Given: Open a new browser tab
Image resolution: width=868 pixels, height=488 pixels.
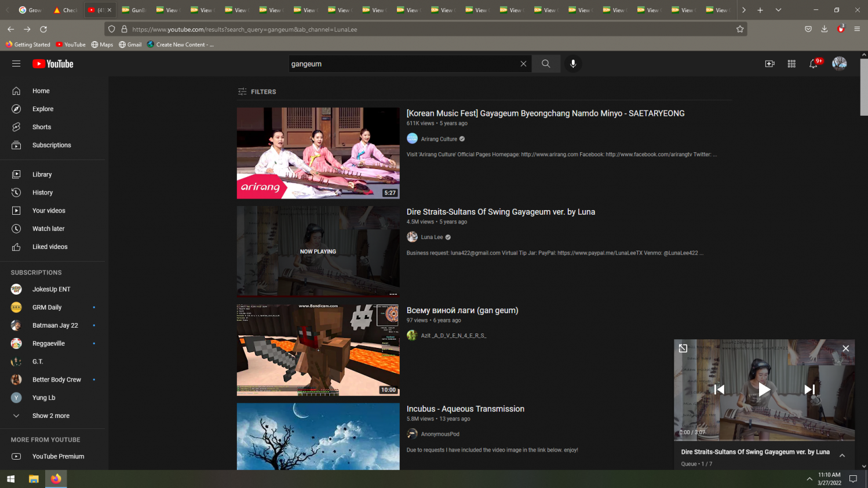Looking at the screenshot, I should point(760,10).
